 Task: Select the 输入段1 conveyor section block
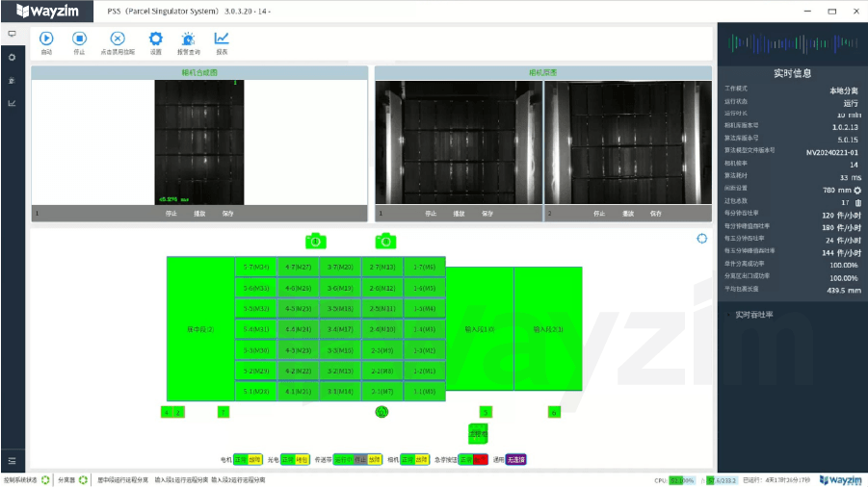pyautogui.click(x=479, y=329)
